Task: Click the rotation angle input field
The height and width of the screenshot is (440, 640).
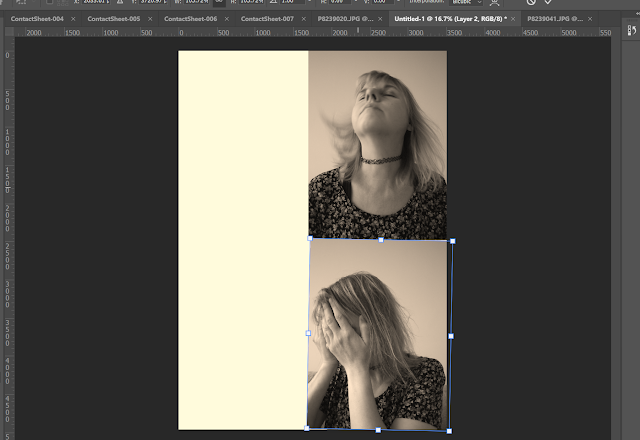Action: (293, 2)
